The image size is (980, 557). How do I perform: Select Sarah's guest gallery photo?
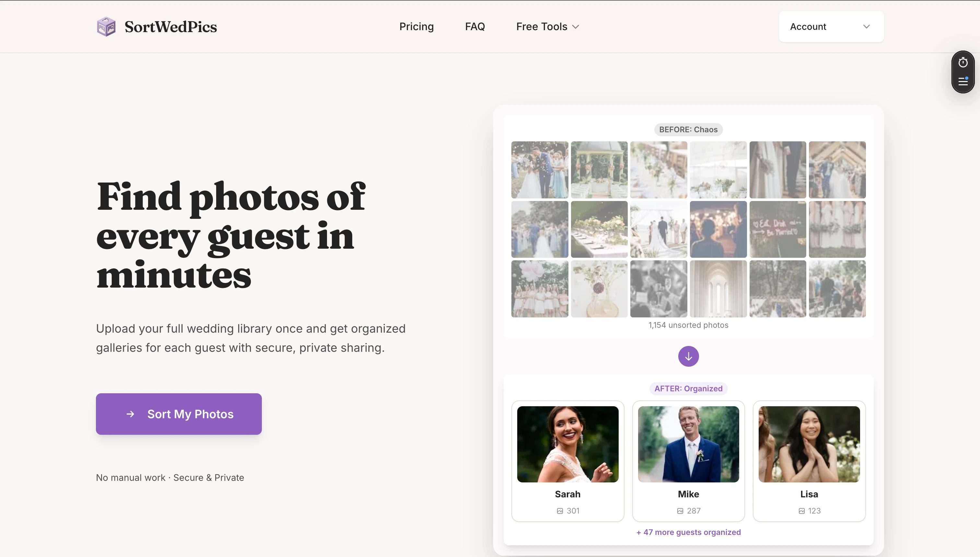tap(567, 444)
